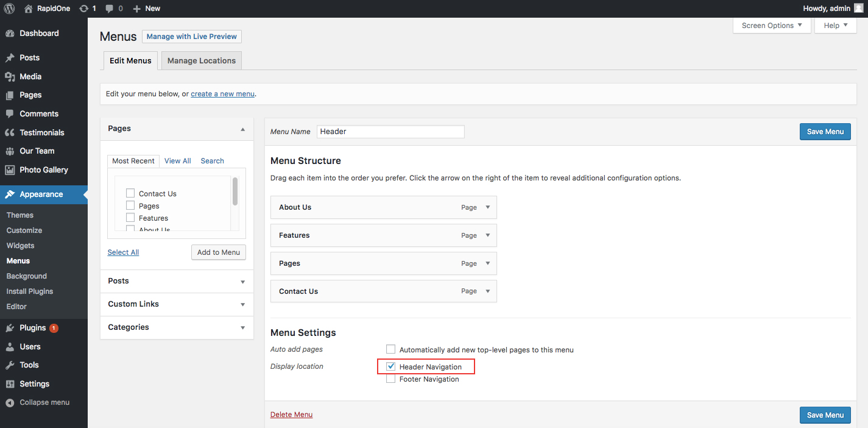Image resolution: width=868 pixels, height=428 pixels.
Task: Select the View All pages tab
Action: point(178,161)
